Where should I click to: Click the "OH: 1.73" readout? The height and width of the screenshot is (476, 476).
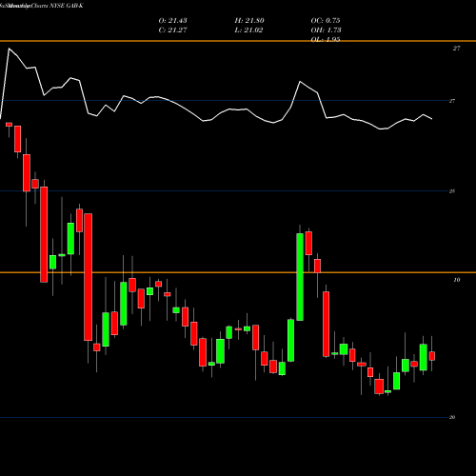pos(326,30)
